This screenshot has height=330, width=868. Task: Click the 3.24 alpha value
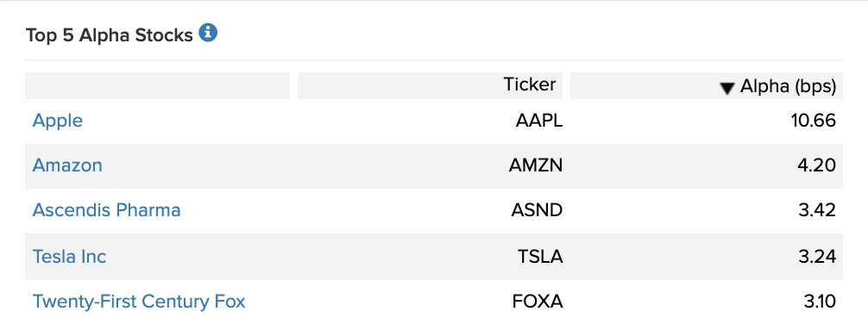[x=818, y=257]
